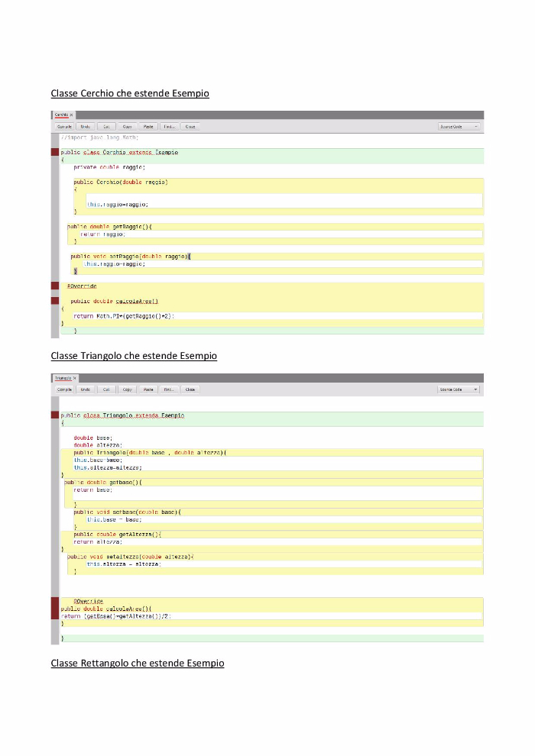
Task: Click the 'public double getbase(){' line
Action: pyautogui.click(x=103, y=483)
